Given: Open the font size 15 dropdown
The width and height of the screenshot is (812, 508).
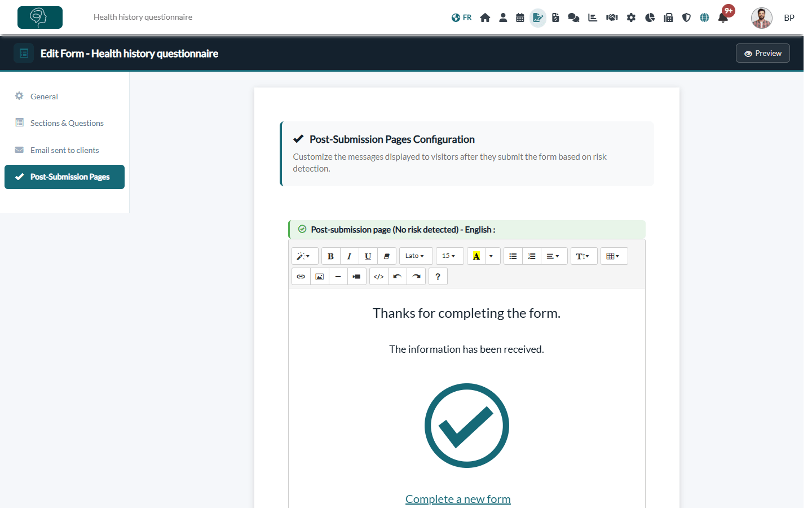Looking at the screenshot, I should (450, 256).
